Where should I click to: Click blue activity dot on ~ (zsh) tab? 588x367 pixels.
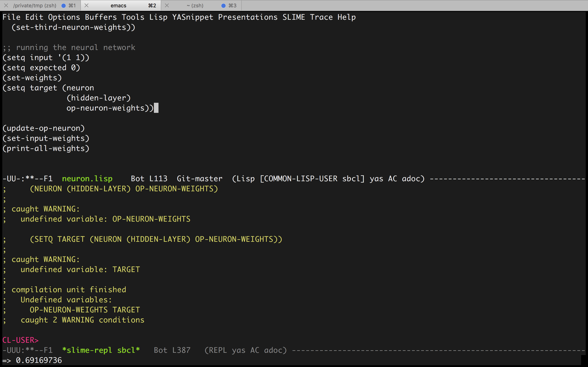(x=223, y=6)
